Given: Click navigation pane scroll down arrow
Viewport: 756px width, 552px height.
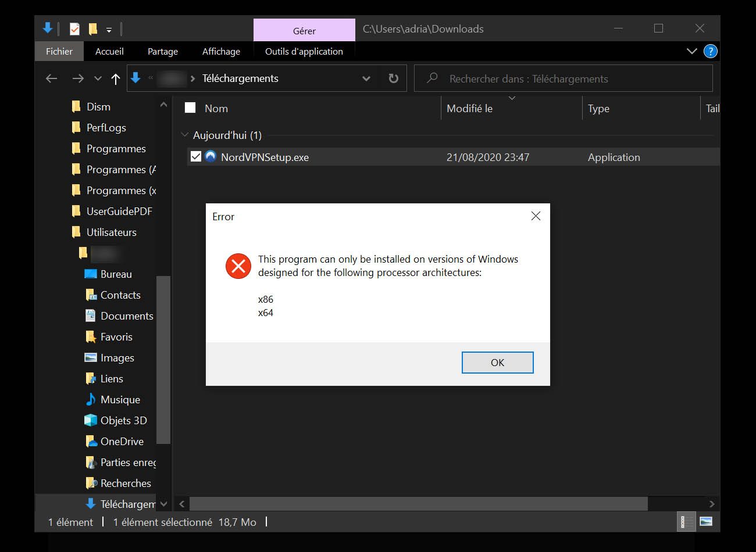Looking at the screenshot, I should pos(163,504).
